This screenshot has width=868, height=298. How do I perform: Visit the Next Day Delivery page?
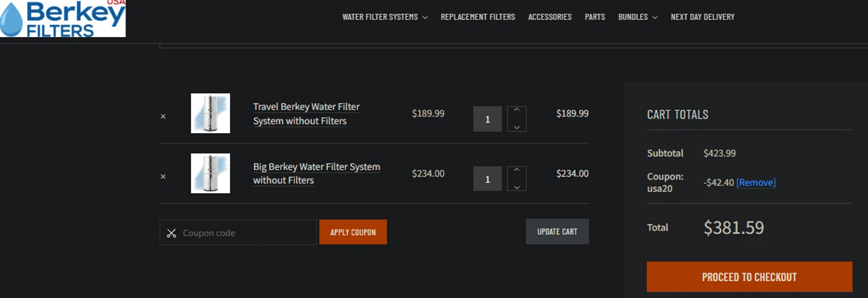703,17
